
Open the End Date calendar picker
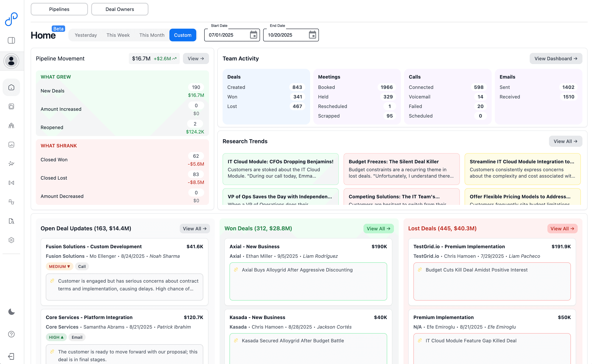(312, 35)
